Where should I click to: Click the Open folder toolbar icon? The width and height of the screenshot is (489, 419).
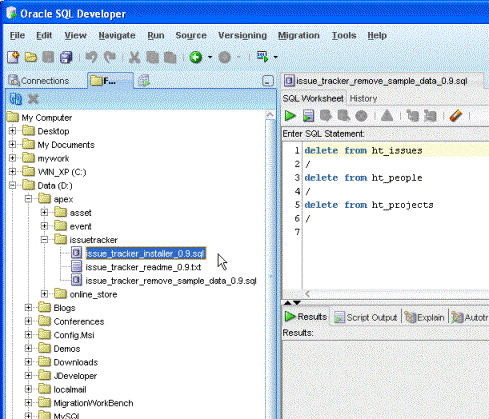31,57
